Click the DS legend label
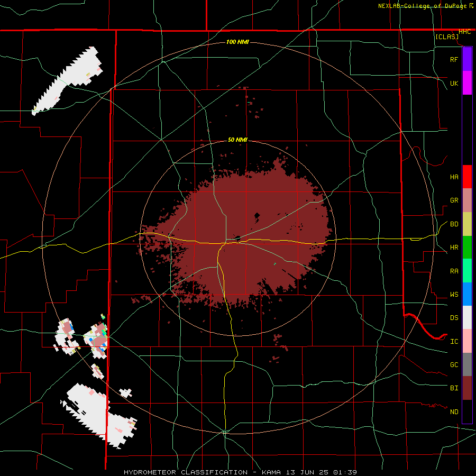The image size is (476, 476). [x=454, y=318]
